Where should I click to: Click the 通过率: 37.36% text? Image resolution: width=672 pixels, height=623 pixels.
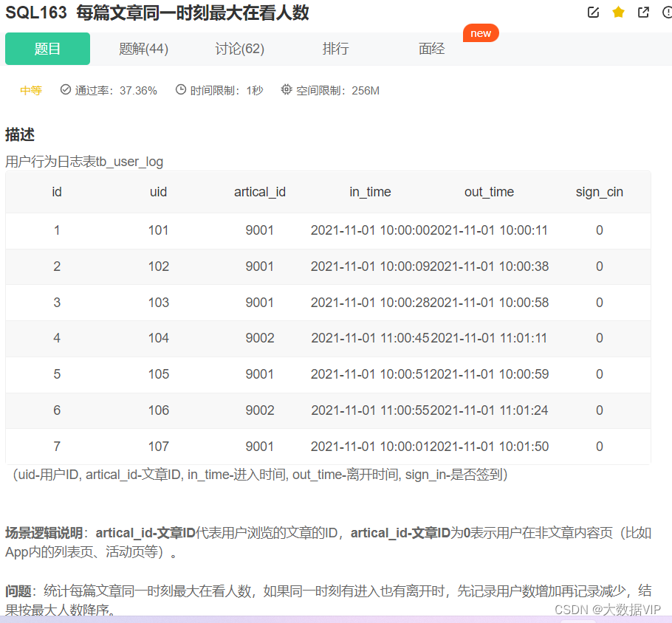click(x=116, y=90)
